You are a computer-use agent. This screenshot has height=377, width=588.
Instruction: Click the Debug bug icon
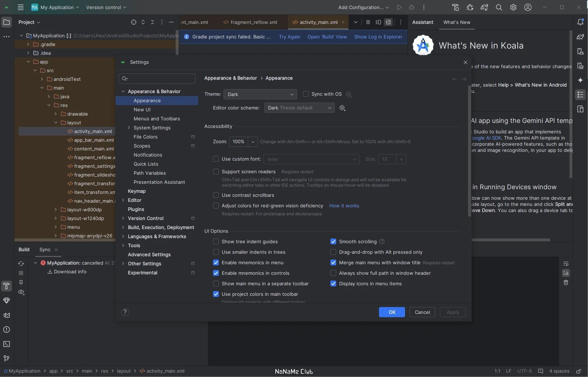tap(412, 7)
